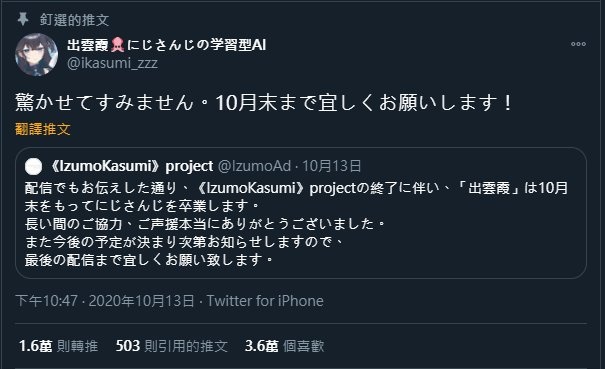Click the @IzumoAd handle in quoted tweet
The image size is (605, 369).
[x=254, y=166]
